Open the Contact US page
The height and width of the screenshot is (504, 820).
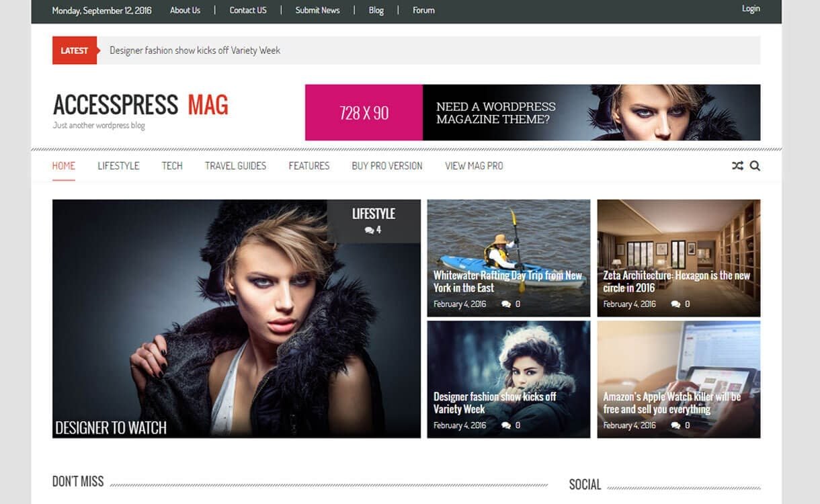point(247,9)
